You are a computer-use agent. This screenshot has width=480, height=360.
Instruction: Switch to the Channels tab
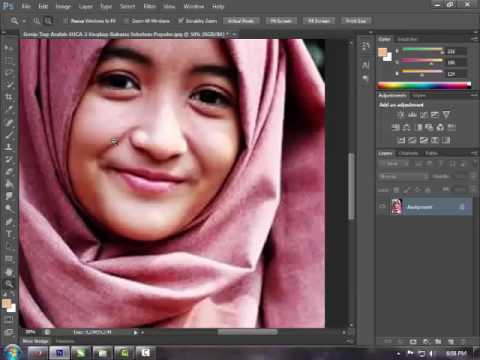pyautogui.click(x=408, y=153)
